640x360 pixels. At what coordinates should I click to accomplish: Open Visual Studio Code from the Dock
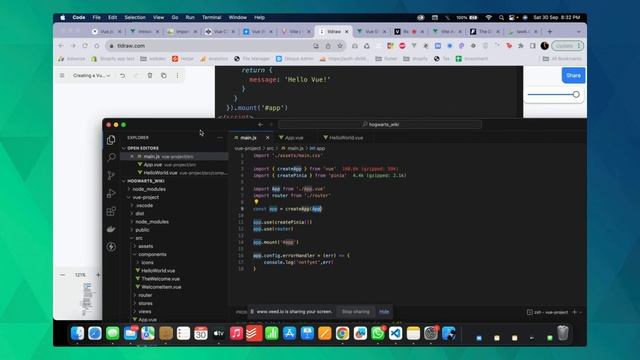pos(396,333)
